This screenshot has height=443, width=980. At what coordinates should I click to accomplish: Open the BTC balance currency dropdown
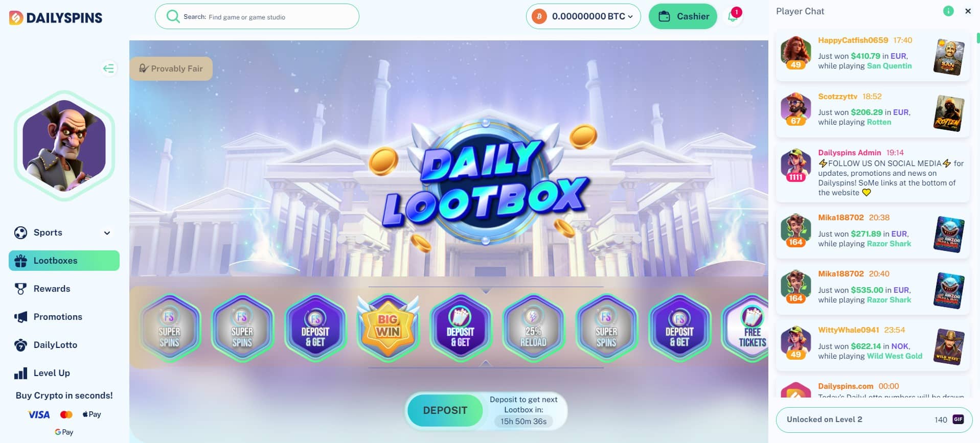click(583, 16)
